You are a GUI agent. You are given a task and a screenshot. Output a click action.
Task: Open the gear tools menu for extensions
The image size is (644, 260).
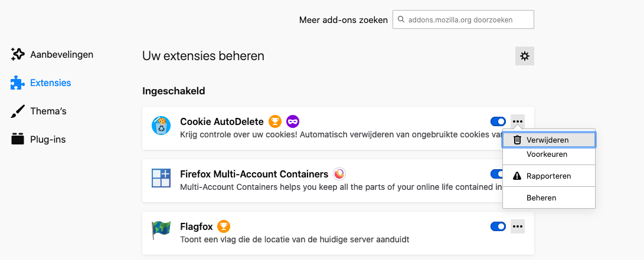pyautogui.click(x=524, y=56)
